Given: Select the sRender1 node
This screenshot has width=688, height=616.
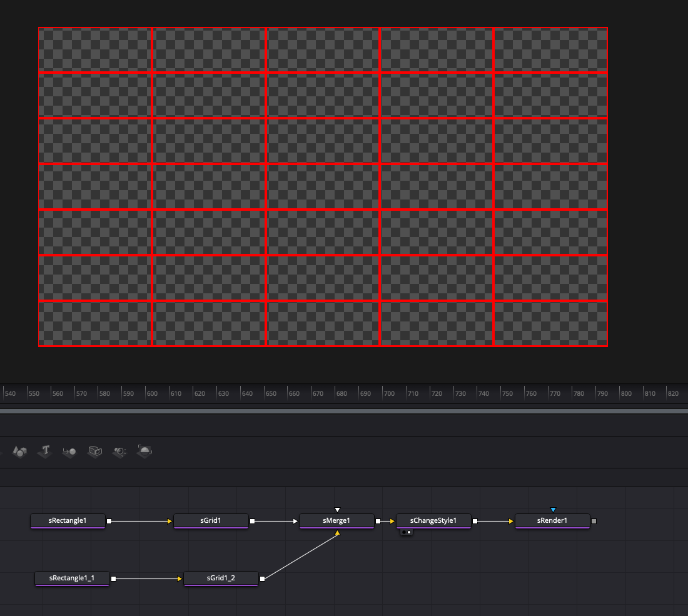Looking at the screenshot, I should point(552,521).
